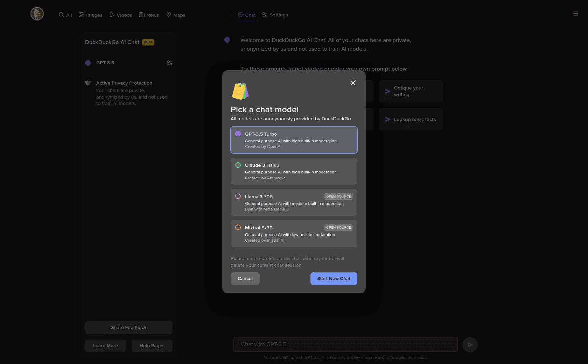588x364 pixels.
Task: Open the News search tab
Action: [149, 15]
